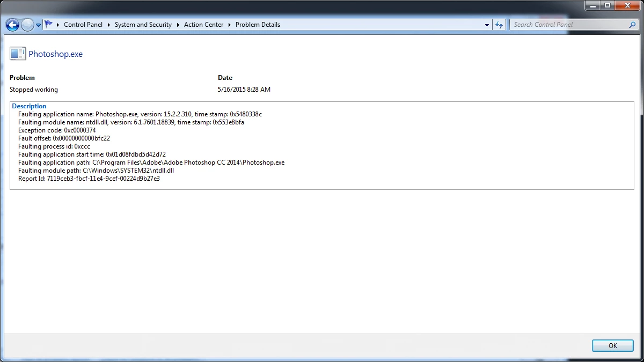Select the Exception code 0xc0000374 line
This screenshot has height=362, width=644.
[57, 130]
